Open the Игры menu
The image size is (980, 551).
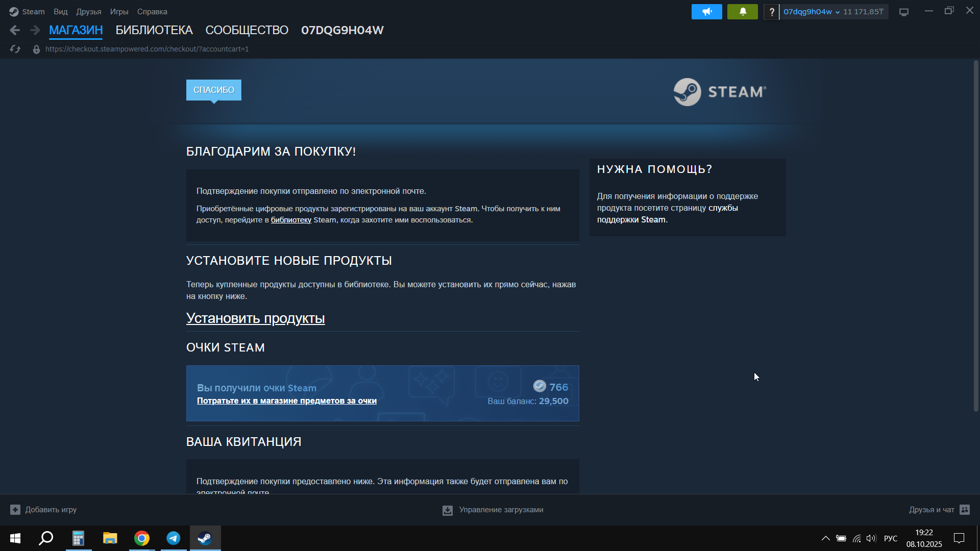119,12
